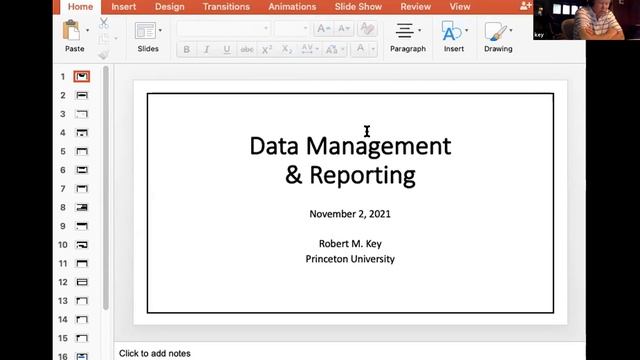Select slide 3 thumbnail

pyautogui.click(x=82, y=114)
